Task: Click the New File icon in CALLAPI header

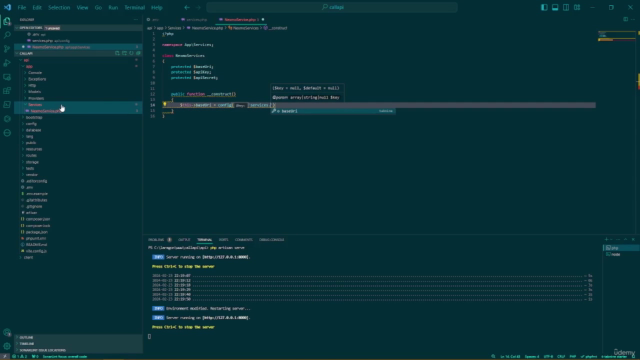Action: click(117, 53)
